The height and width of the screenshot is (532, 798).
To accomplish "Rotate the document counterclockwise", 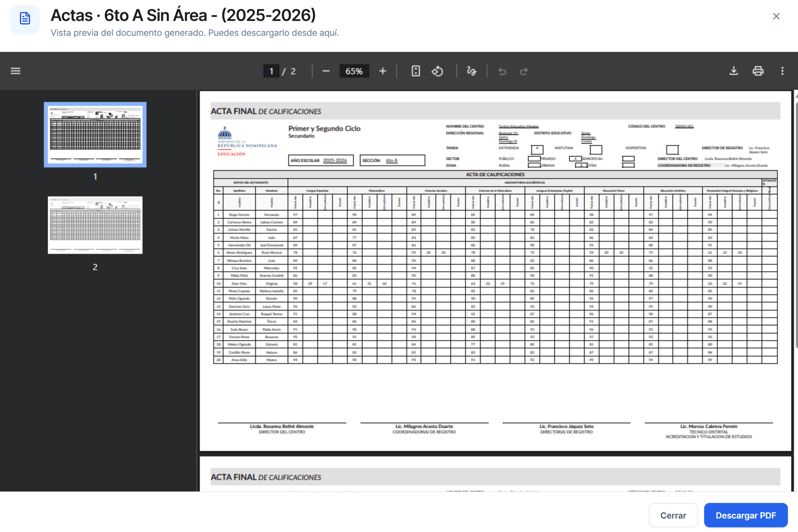I will [x=438, y=71].
